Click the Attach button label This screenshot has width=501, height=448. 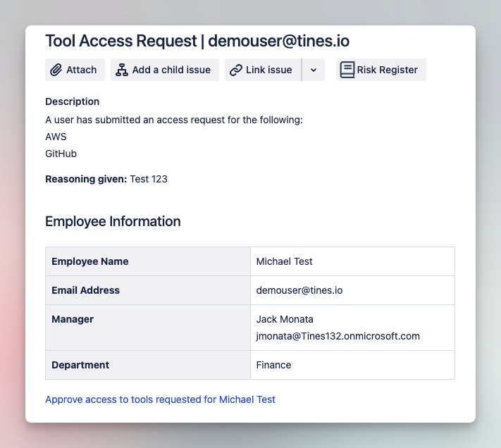[82, 70]
